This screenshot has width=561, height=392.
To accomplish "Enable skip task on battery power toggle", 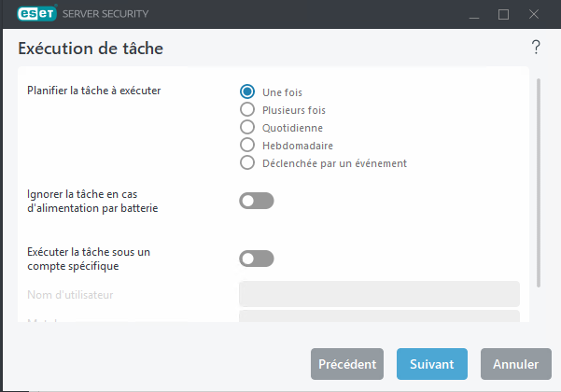I will [256, 201].
